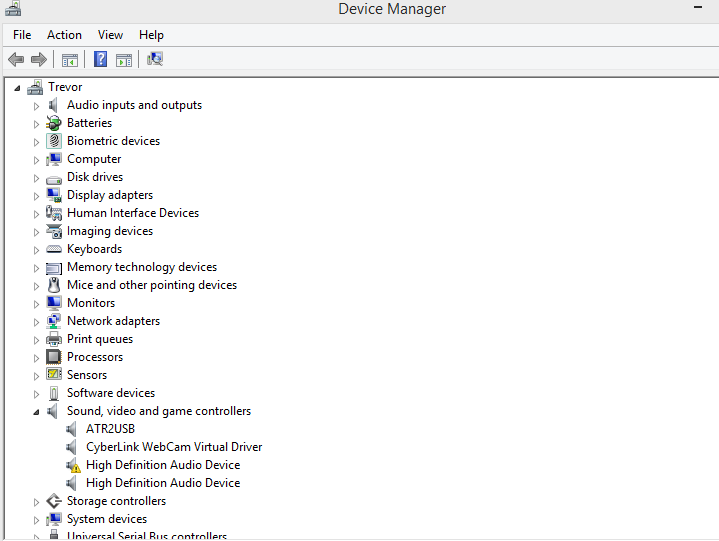
Task: Select the ATR2USB sound device
Action: click(110, 429)
